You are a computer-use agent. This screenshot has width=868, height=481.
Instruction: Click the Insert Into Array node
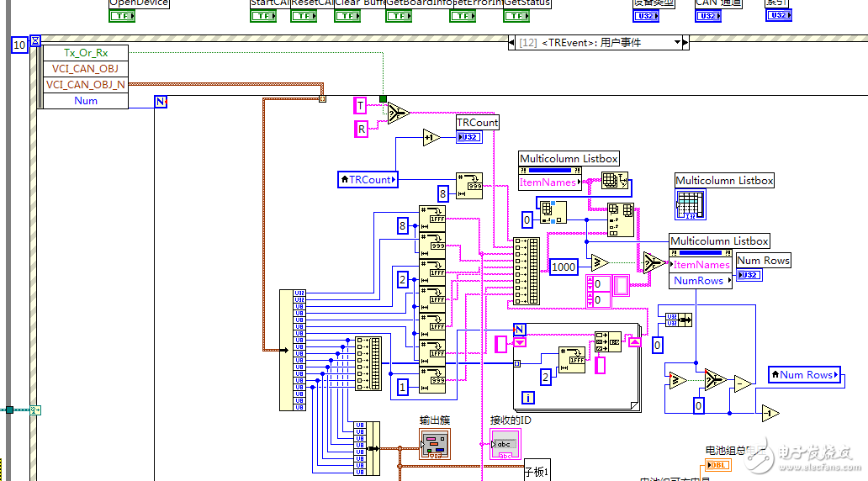[x=621, y=219]
